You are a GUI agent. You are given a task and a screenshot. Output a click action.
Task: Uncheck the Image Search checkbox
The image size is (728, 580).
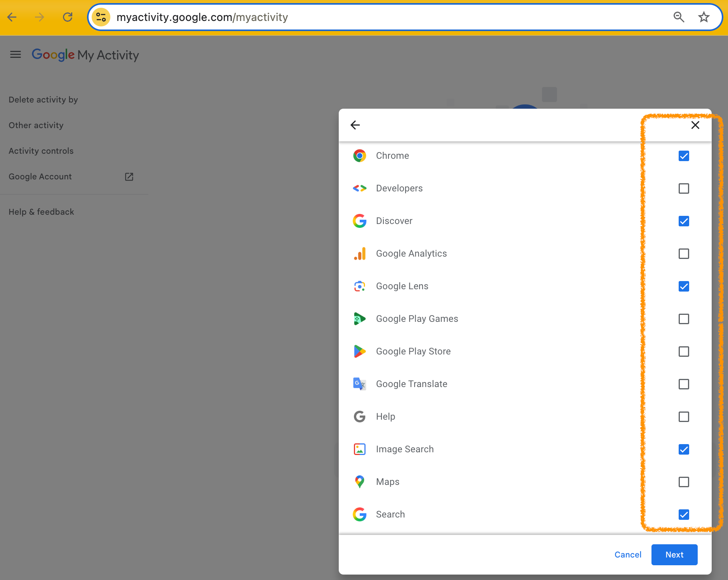(x=684, y=449)
